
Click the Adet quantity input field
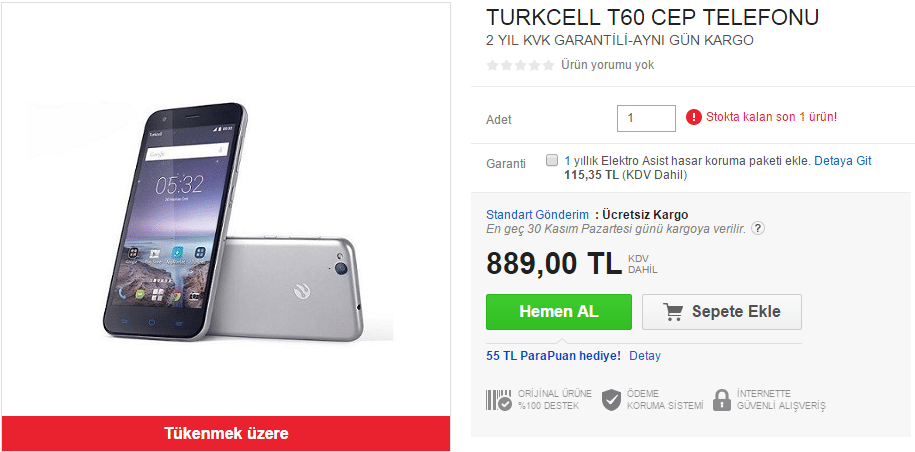click(x=646, y=118)
